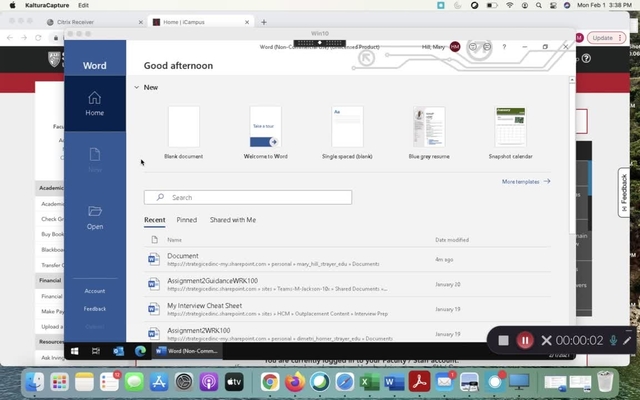The height and width of the screenshot is (400, 640).
Task: Open the Home section in Word sidebar
Action: pos(95,104)
